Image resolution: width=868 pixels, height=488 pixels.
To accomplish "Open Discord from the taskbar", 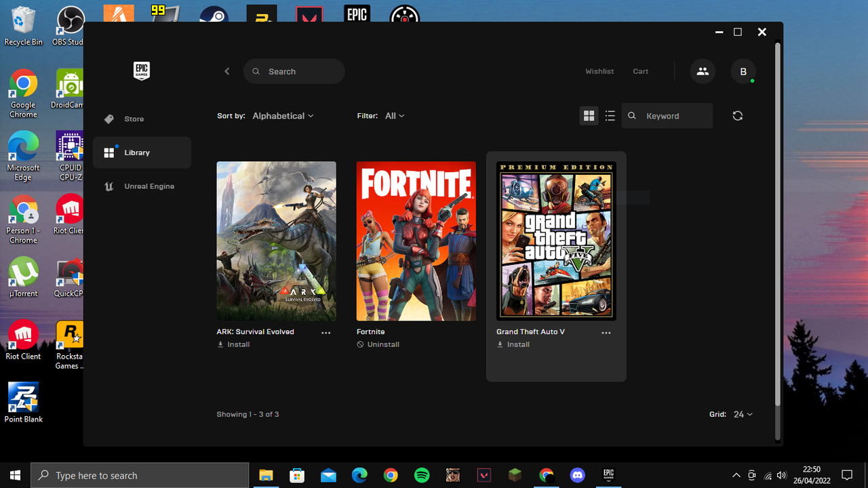I will coord(578,475).
